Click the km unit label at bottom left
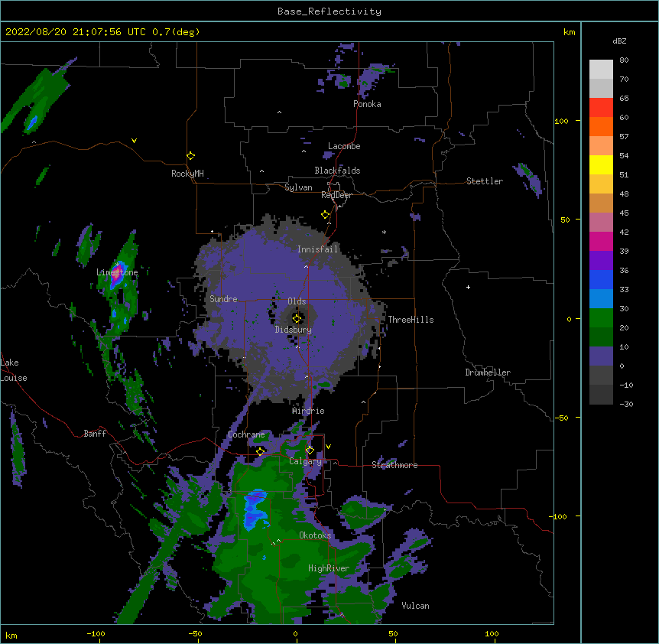659x644 pixels. 11,636
